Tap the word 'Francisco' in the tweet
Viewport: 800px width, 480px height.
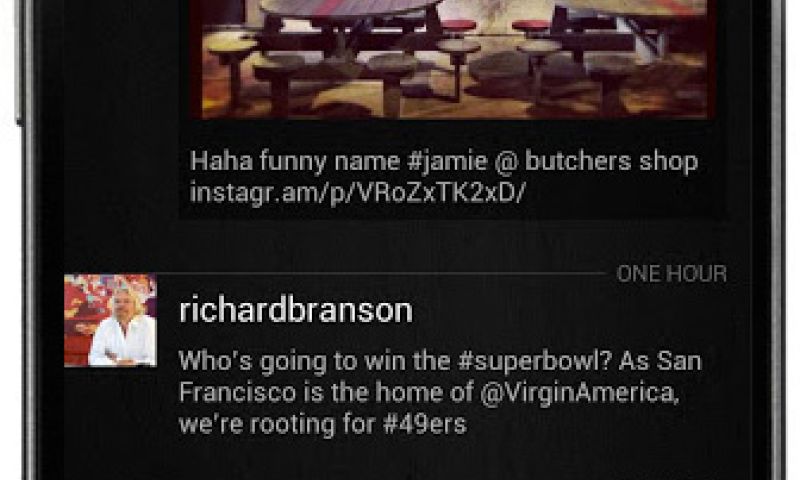point(238,393)
